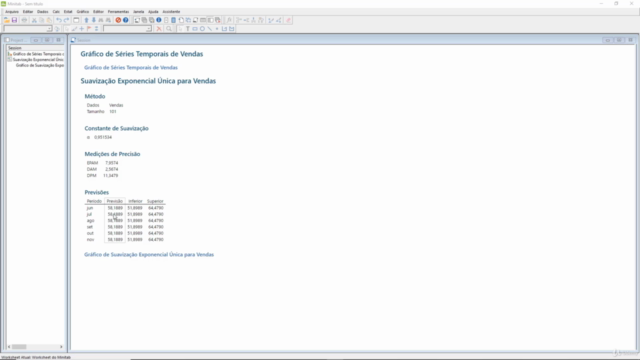Select the Zoom magnifier tool
This screenshot has width=640, height=360.
[x=169, y=29]
